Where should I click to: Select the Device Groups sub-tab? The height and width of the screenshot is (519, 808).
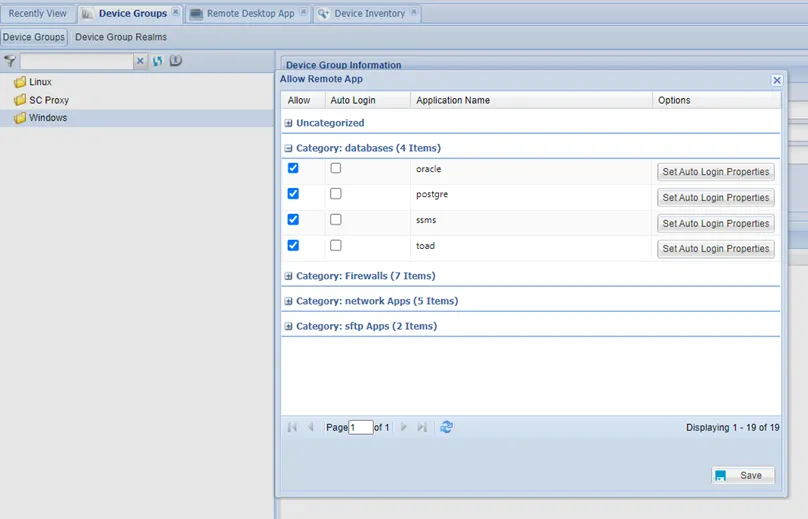tap(34, 37)
